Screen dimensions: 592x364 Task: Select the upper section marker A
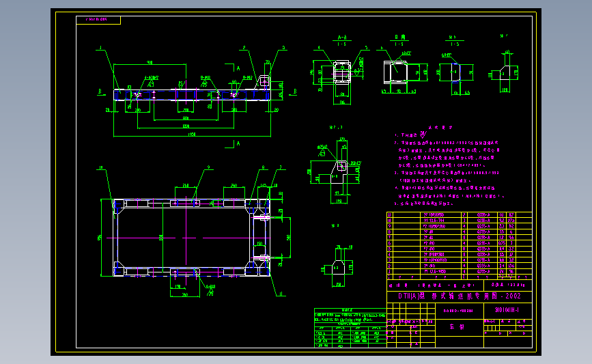[x=238, y=68]
